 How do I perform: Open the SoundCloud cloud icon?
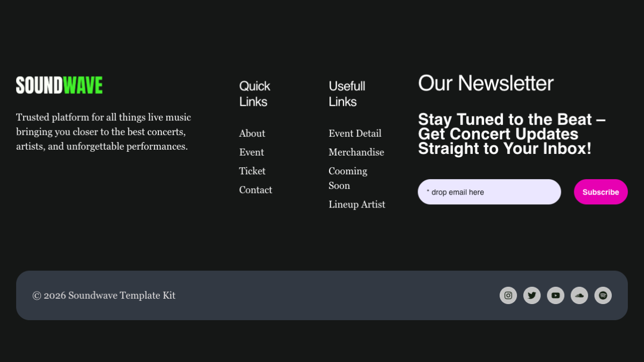(579, 295)
